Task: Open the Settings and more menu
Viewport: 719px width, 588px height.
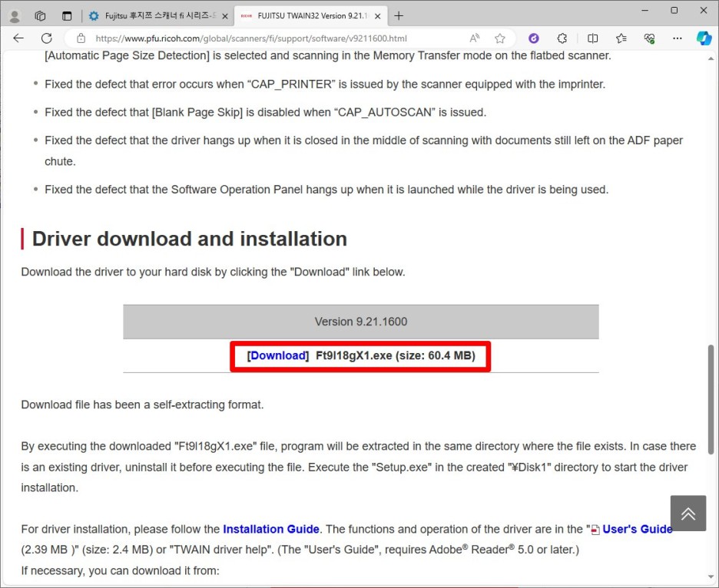Action: click(678, 38)
